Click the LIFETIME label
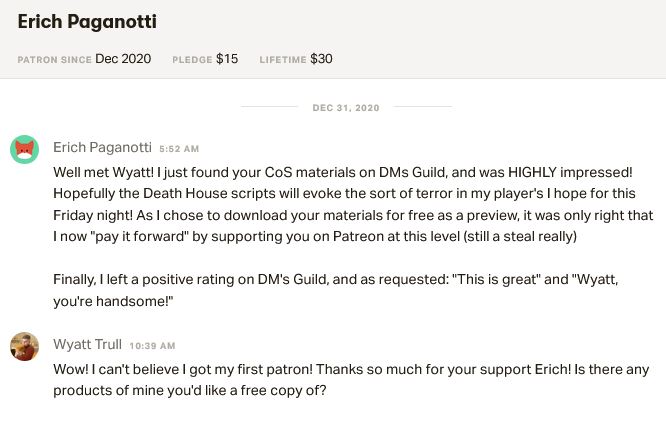This screenshot has height=421, width=666. pyautogui.click(x=282, y=60)
